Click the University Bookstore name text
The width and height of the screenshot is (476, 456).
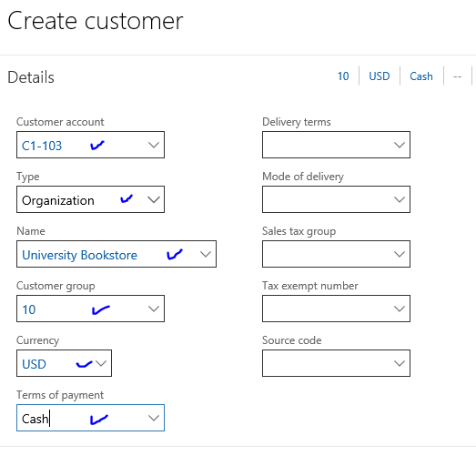[x=79, y=255]
